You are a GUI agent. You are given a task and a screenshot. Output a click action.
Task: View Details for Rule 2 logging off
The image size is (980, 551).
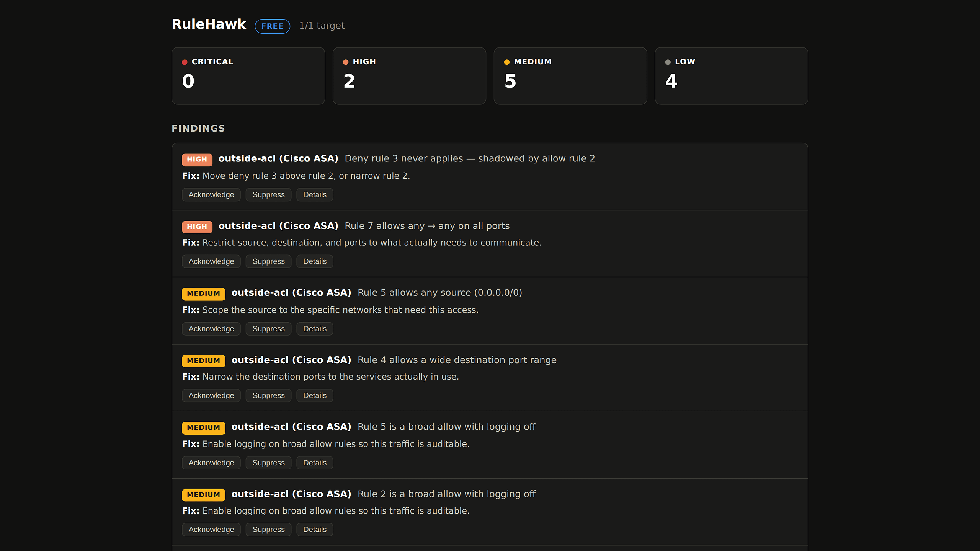[315, 530]
